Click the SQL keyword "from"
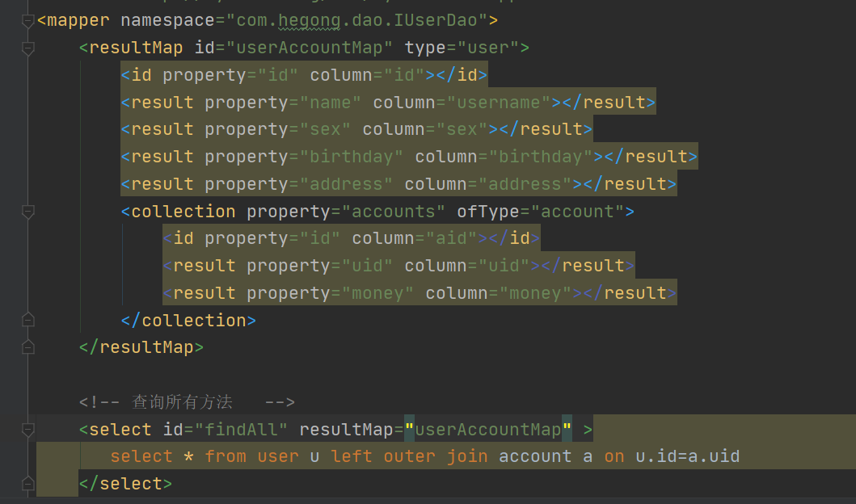Image resolution: width=856 pixels, height=504 pixels. [226, 456]
